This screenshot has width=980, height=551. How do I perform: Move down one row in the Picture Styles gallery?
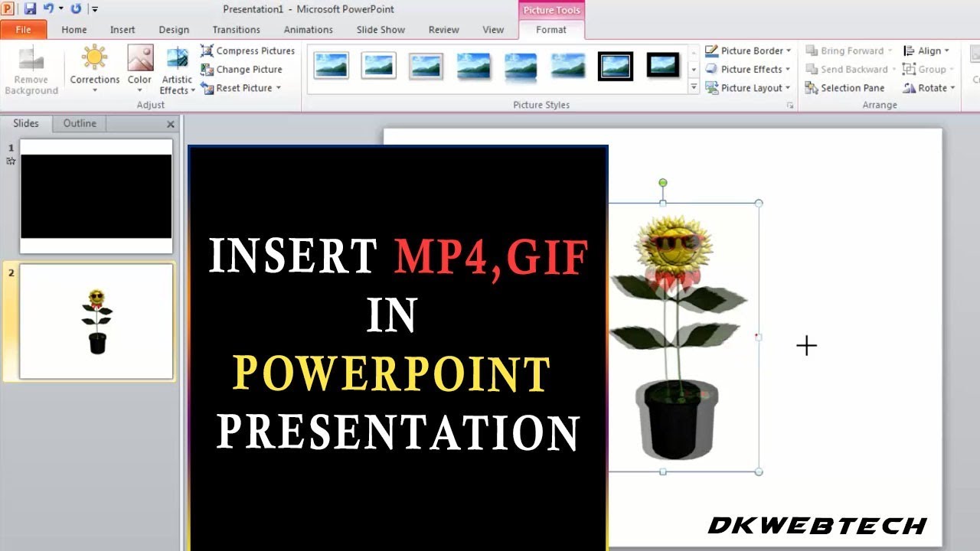click(x=694, y=69)
